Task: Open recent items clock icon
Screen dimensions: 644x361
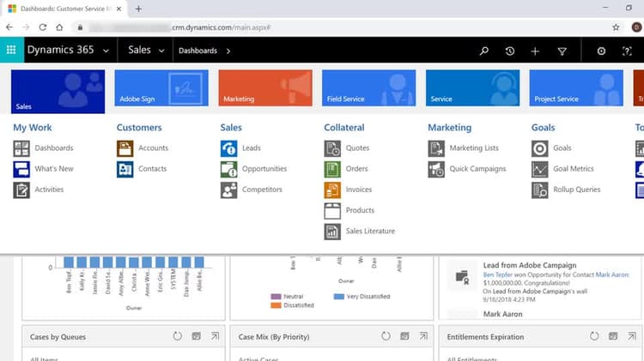Action: tap(510, 51)
